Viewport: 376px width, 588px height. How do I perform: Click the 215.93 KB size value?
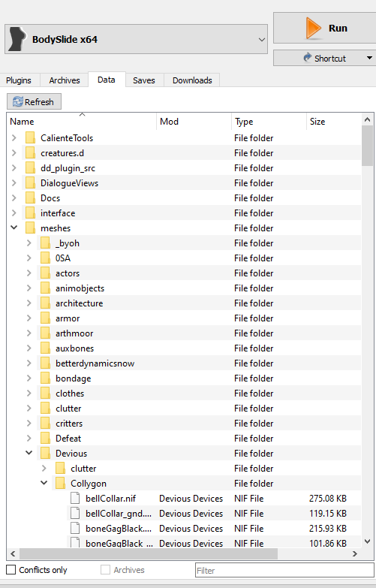[x=328, y=529]
